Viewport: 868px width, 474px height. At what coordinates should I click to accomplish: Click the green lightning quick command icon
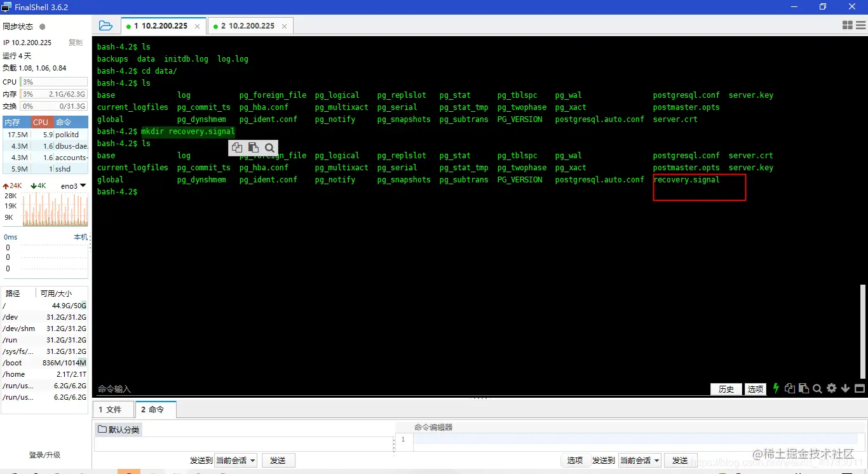click(775, 388)
